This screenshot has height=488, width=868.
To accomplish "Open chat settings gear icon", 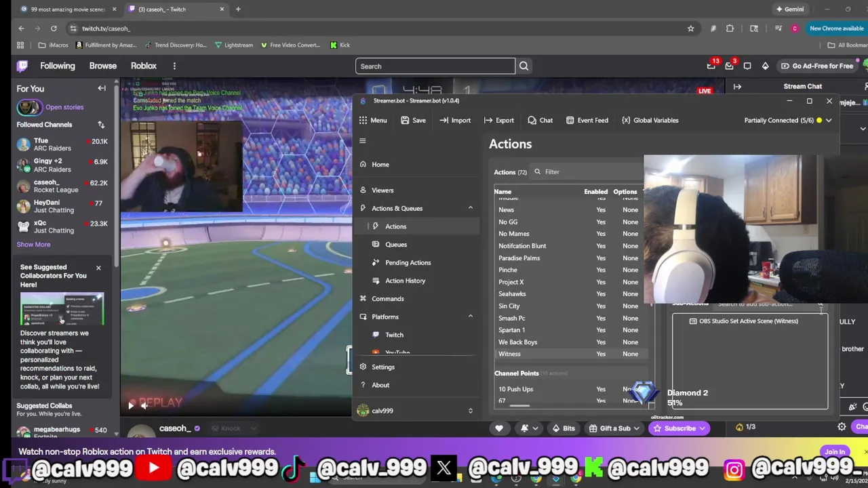I will (842, 427).
